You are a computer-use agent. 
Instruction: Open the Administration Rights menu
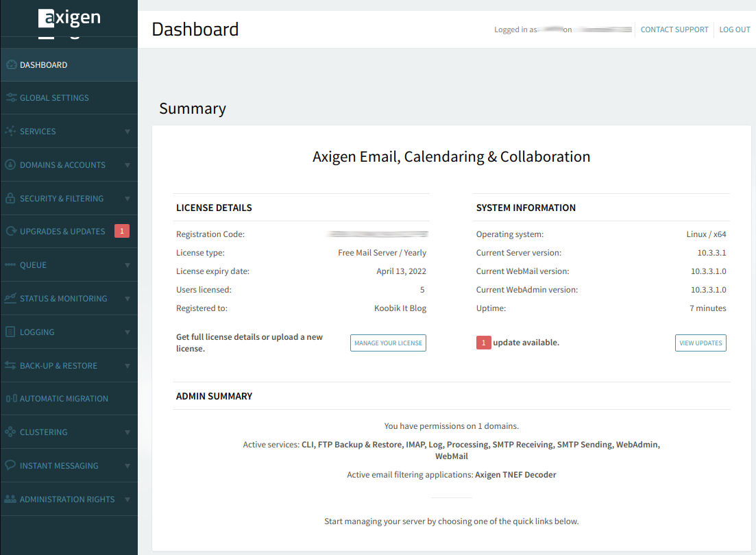(x=69, y=499)
